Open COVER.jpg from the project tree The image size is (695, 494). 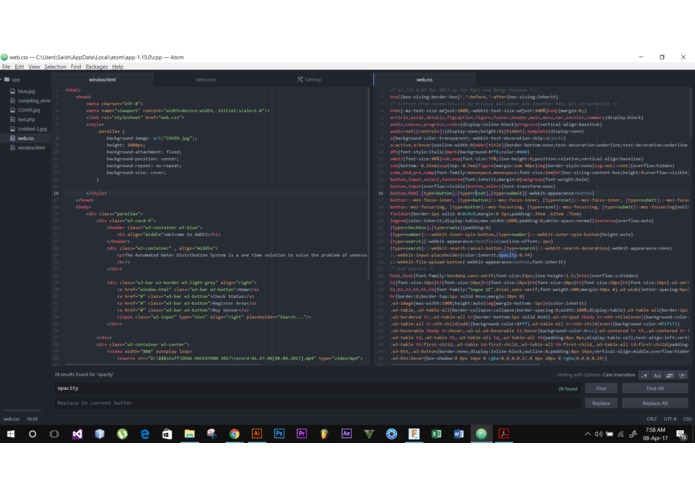tap(29, 110)
